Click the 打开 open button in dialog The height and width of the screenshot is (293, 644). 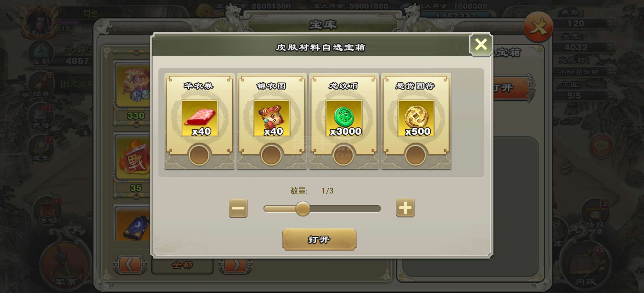coord(319,239)
